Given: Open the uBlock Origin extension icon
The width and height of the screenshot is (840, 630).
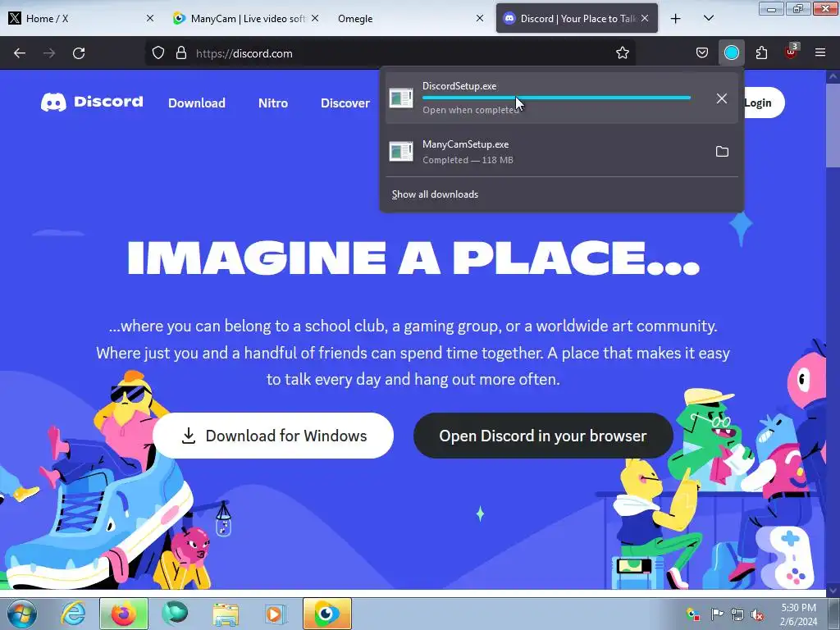Looking at the screenshot, I should pyautogui.click(x=792, y=52).
